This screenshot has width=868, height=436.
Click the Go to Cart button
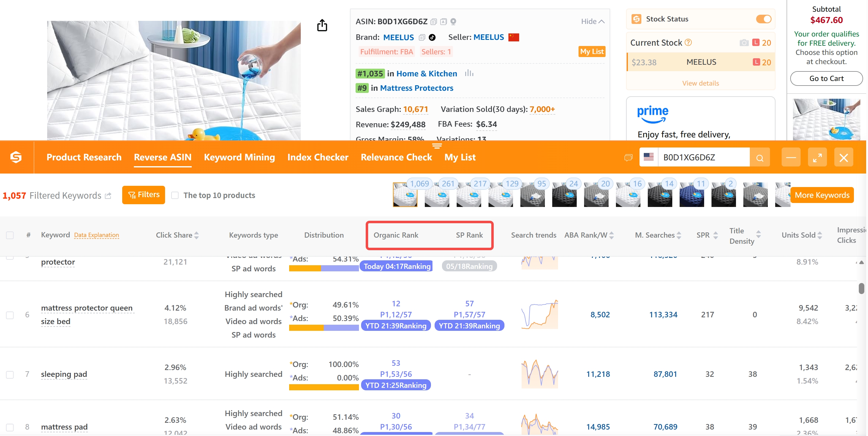826,78
